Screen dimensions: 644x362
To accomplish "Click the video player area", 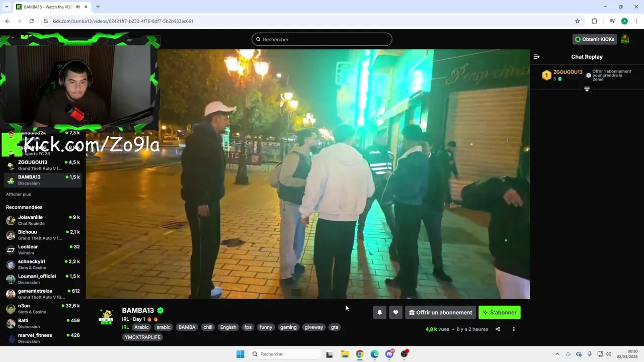I will pos(308,174).
